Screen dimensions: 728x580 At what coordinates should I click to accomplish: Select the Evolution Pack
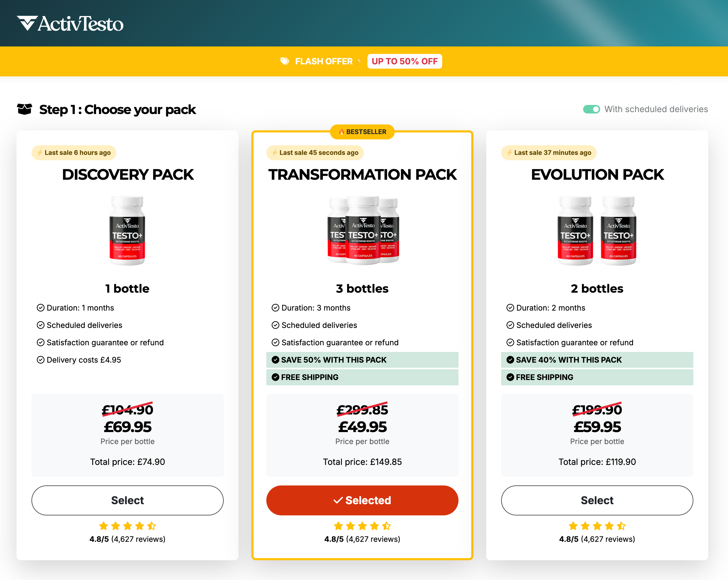coord(597,500)
